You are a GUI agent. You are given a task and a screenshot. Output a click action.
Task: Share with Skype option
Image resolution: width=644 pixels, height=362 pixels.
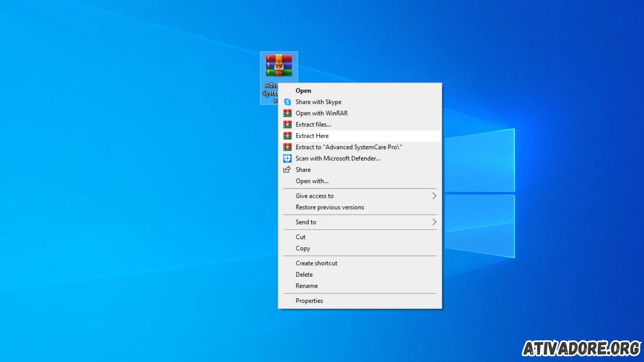[319, 102]
